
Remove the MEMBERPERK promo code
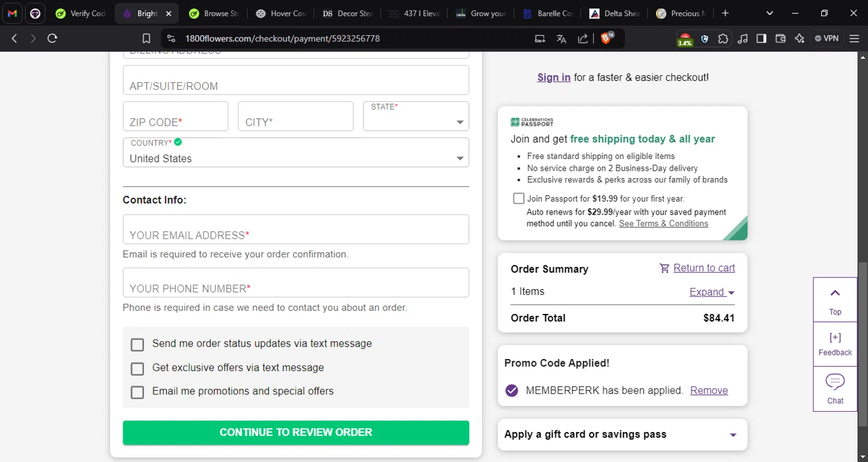point(709,390)
